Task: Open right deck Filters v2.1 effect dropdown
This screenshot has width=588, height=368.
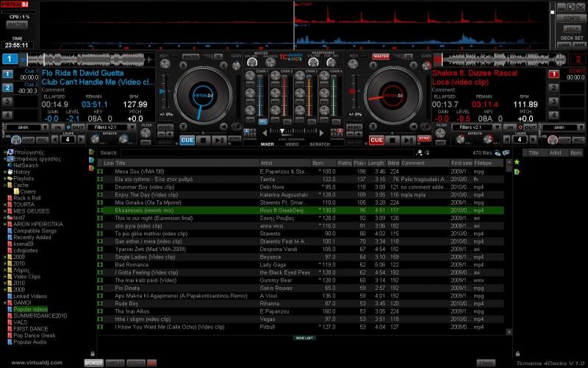Action: click(497, 127)
